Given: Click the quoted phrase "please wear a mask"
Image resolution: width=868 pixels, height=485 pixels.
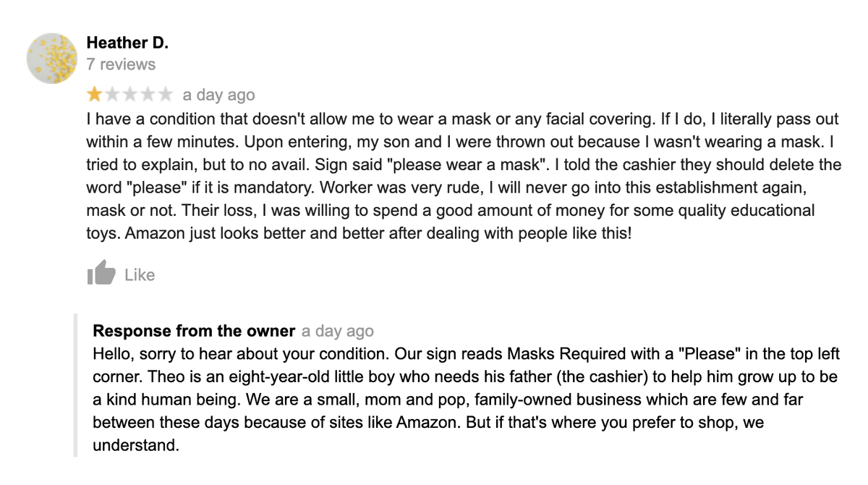Looking at the screenshot, I should 467,165.
